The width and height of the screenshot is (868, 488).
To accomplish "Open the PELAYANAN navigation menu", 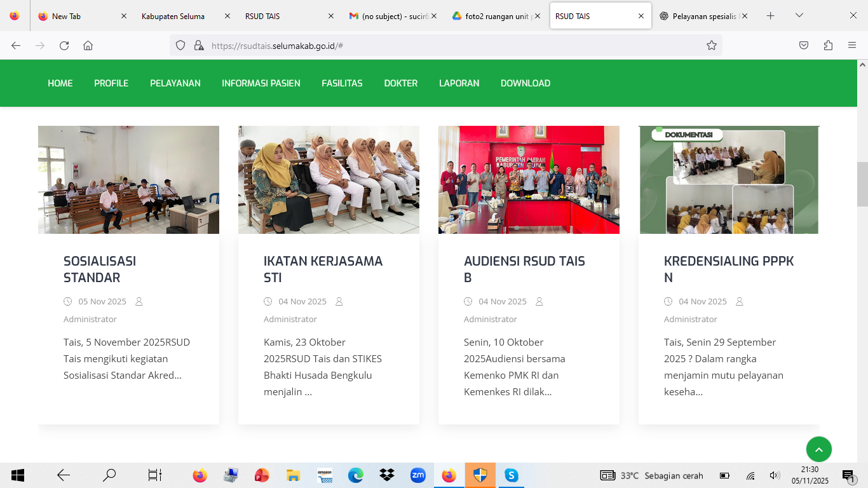I will (175, 83).
